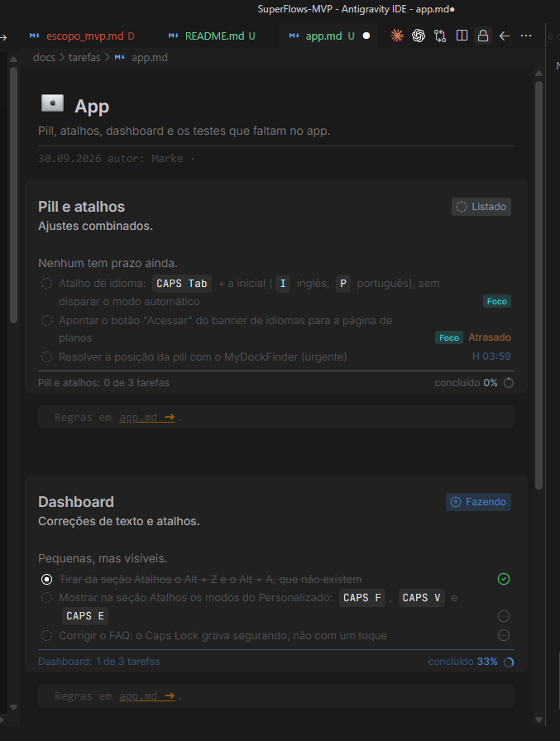Toggle the Mostrar na seção Atalhos task circle
The height and width of the screenshot is (741, 560).
pos(46,598)
